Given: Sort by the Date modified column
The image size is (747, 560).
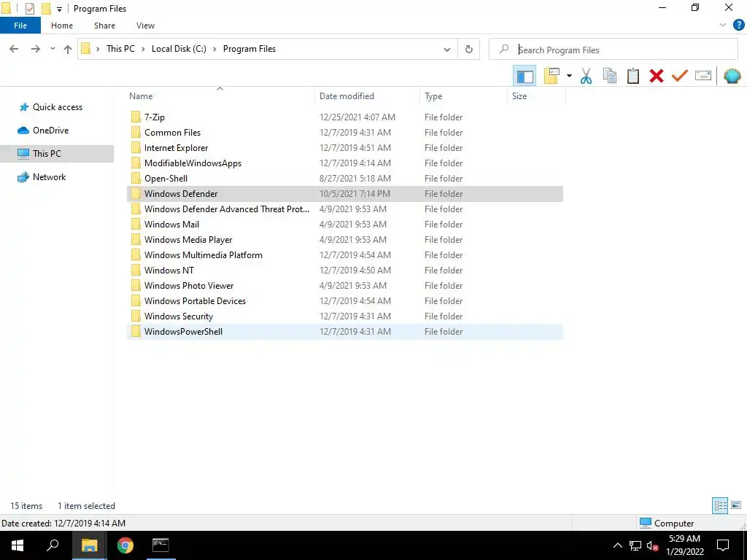Looking at the screenshot, I should click(368, 96).
